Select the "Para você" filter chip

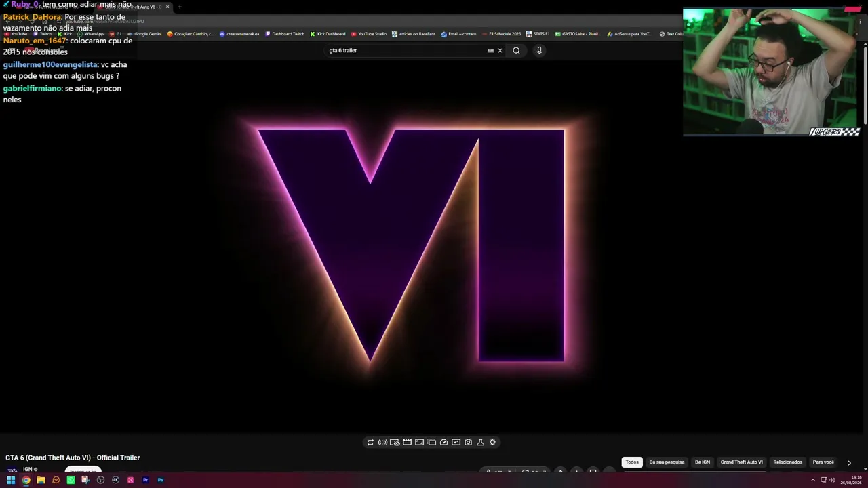[823, 462]
